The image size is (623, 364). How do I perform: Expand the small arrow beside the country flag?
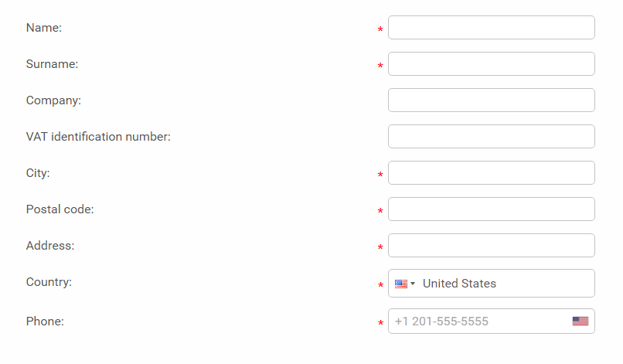tap(413, 284)
